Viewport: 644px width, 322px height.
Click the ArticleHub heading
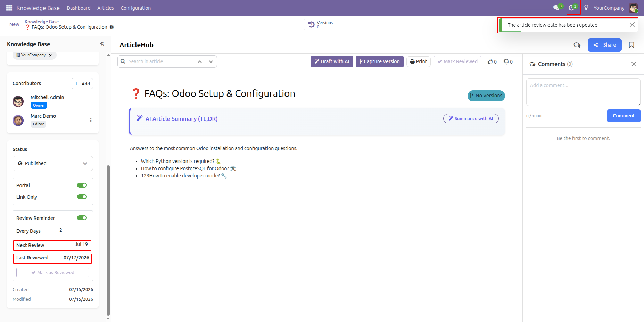pyautogui.click(x=137, y=45)
